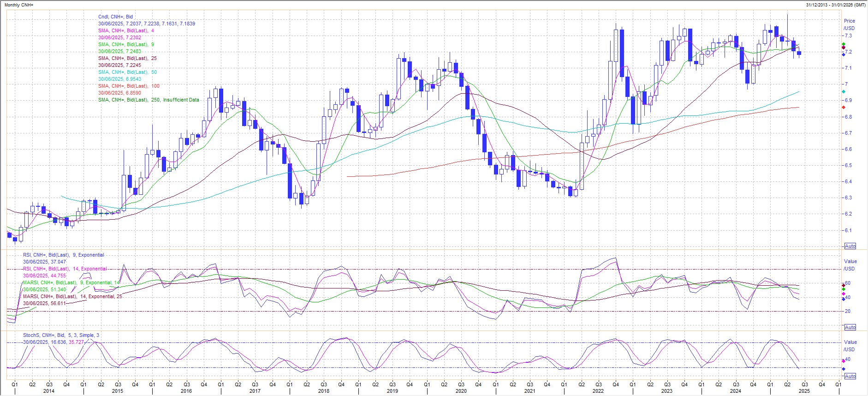Screen dimensions: 868x396
Task: Select the 'StochS, CNH=, Bid, 5, 3, Simple, 3' legend
Action: click(61, 335)
